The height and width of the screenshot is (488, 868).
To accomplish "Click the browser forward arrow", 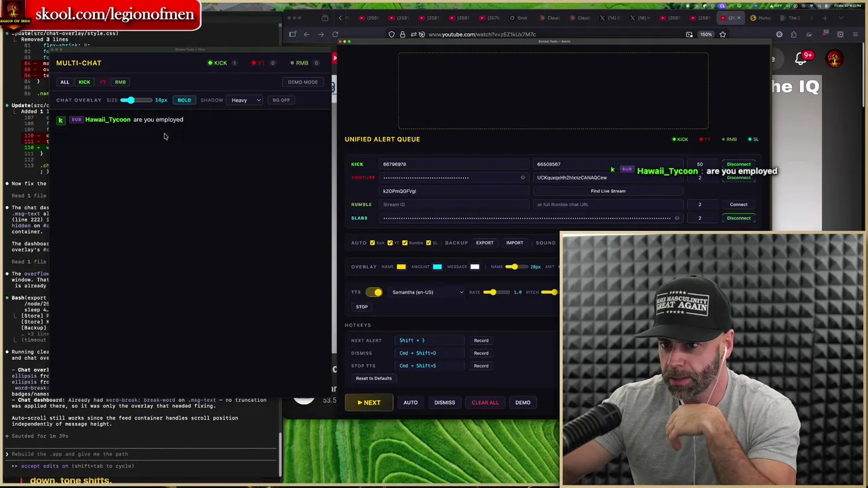I will point(321,35).
